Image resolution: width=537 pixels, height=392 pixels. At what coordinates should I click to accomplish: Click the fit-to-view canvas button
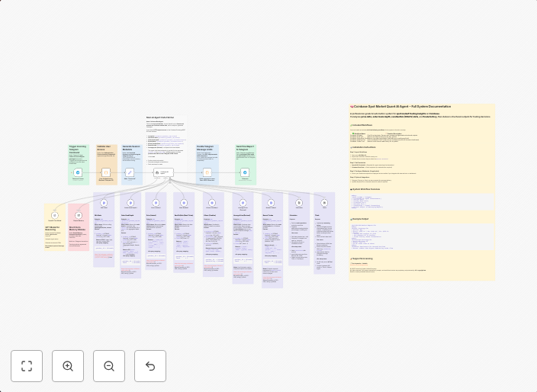click(27, 366)
